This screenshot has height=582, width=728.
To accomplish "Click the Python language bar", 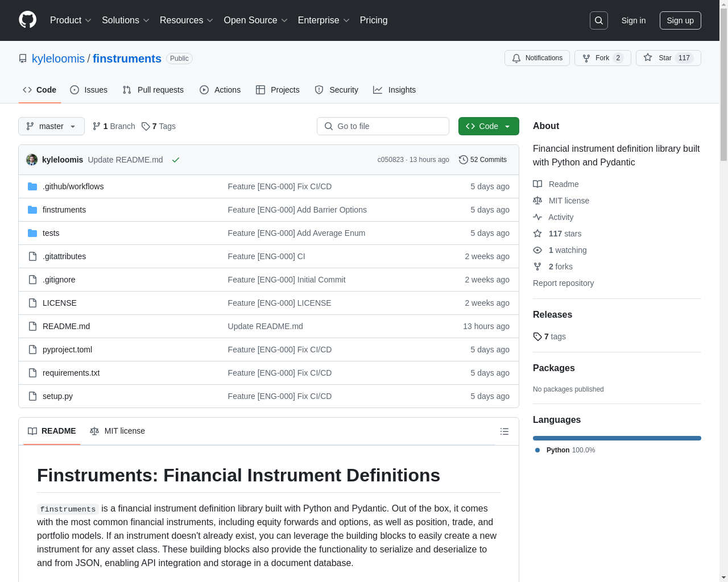I will (x=617, y=438).
